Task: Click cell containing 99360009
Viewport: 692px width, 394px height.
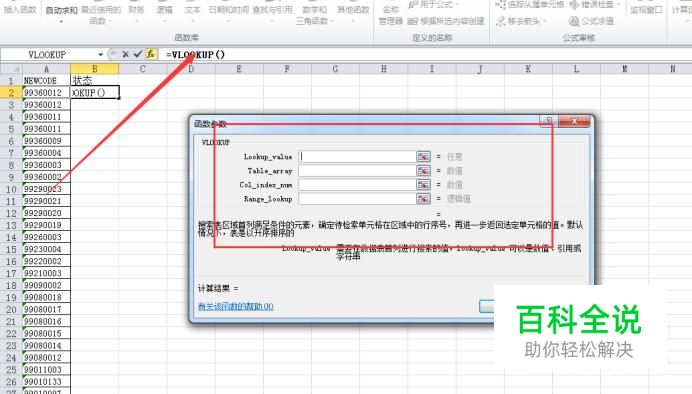Action: [x=46, y=141]
